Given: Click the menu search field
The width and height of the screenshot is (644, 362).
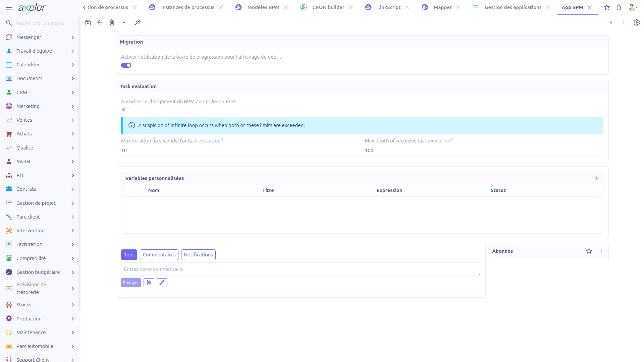Looking at the screenshot, I should (x=42, y=23).
